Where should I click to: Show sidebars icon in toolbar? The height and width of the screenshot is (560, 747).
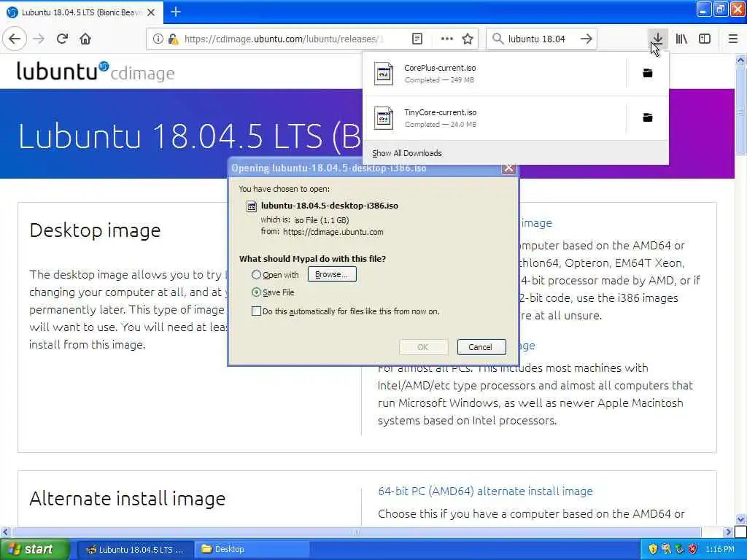pos(705,39)
